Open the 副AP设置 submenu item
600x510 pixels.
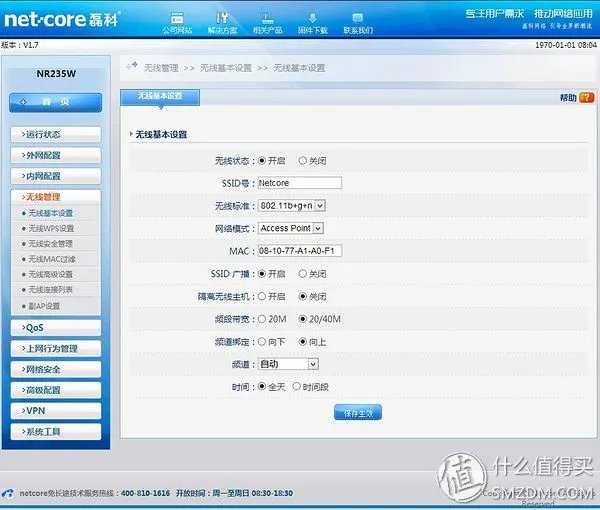tap(44, 306)
